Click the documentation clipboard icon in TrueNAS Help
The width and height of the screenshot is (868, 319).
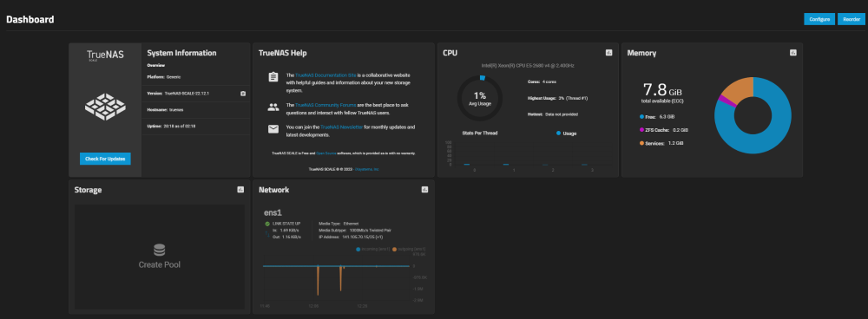(273, 77)
